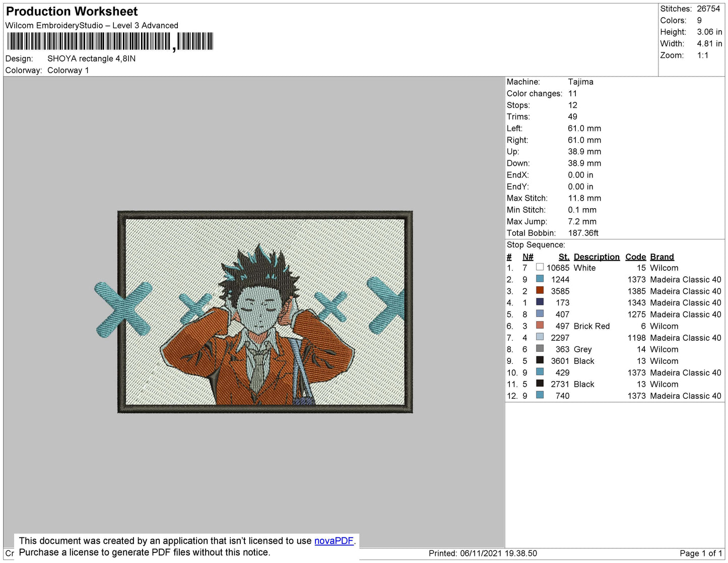Click the Brick Red color swatch
Screen dimensions: 728x563
tap(540, 325)
